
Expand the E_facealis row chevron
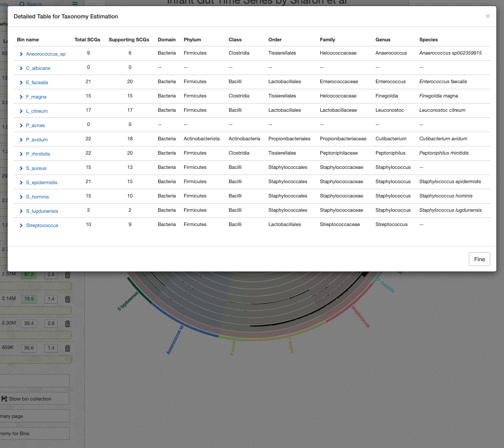tap(21, 83)
